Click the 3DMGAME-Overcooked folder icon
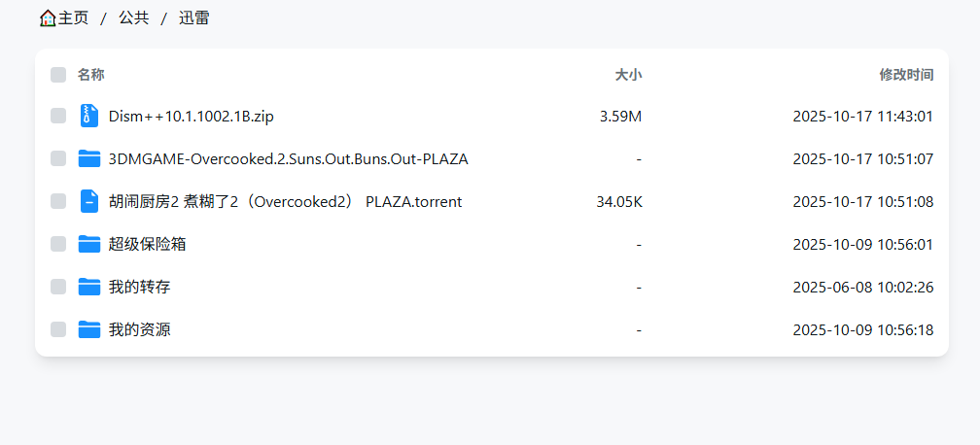980x445 pixels. point(89,158)
